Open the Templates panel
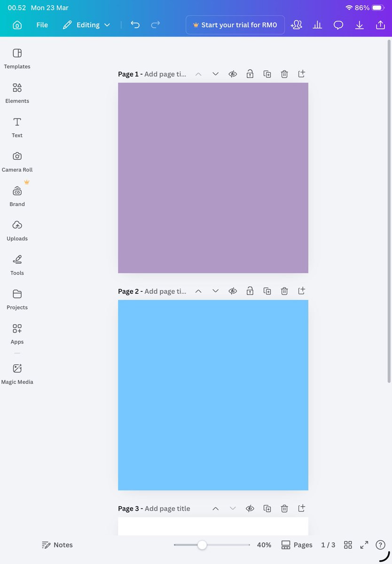This screenshot has width=392, height=564. point(17,58)
